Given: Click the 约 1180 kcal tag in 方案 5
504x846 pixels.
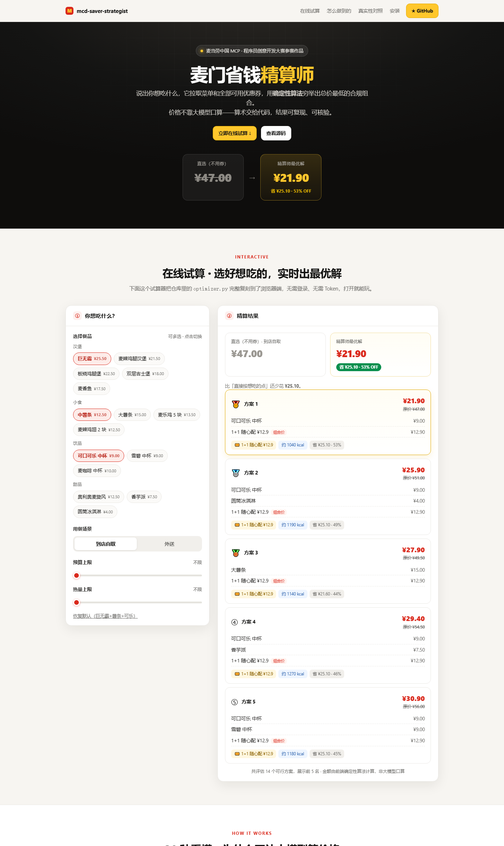Looking at the screenshot, I should (x=293, y=754).
